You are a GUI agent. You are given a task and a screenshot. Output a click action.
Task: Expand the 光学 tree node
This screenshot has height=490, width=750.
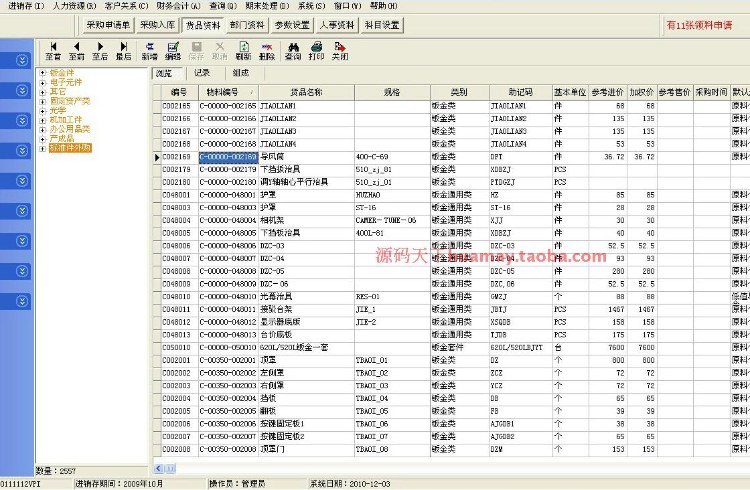tap(43, 111)
